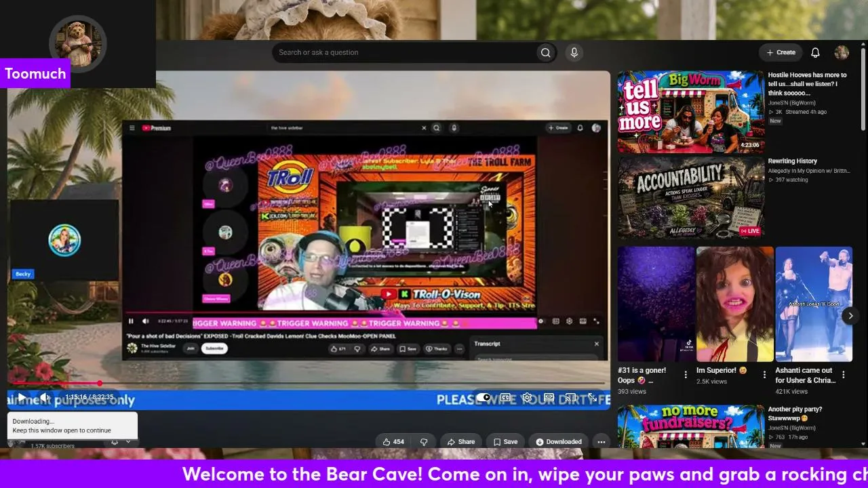This screenshot has height=488, width=868.
Task: Toggle the autoplay switch in the outer player
Action: coord(484,398)
